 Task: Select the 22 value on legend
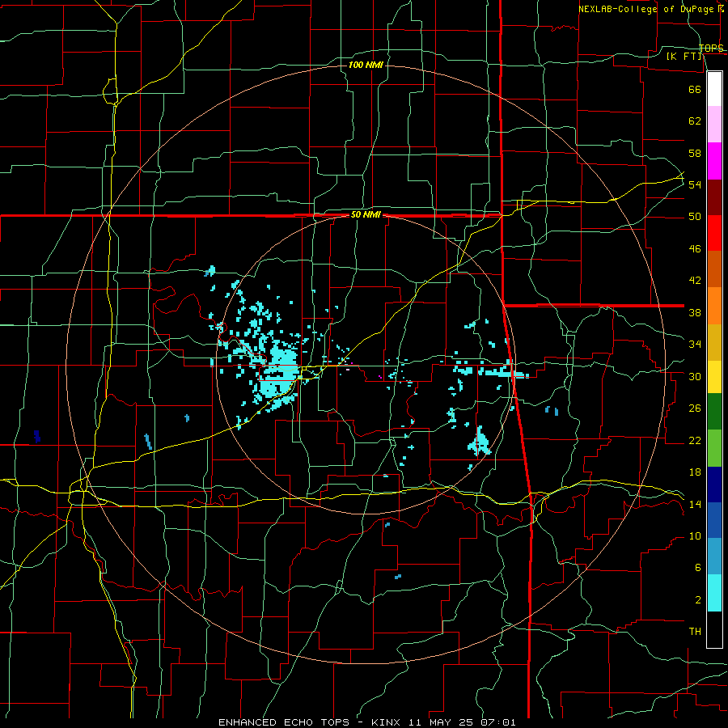click(695, 440)
